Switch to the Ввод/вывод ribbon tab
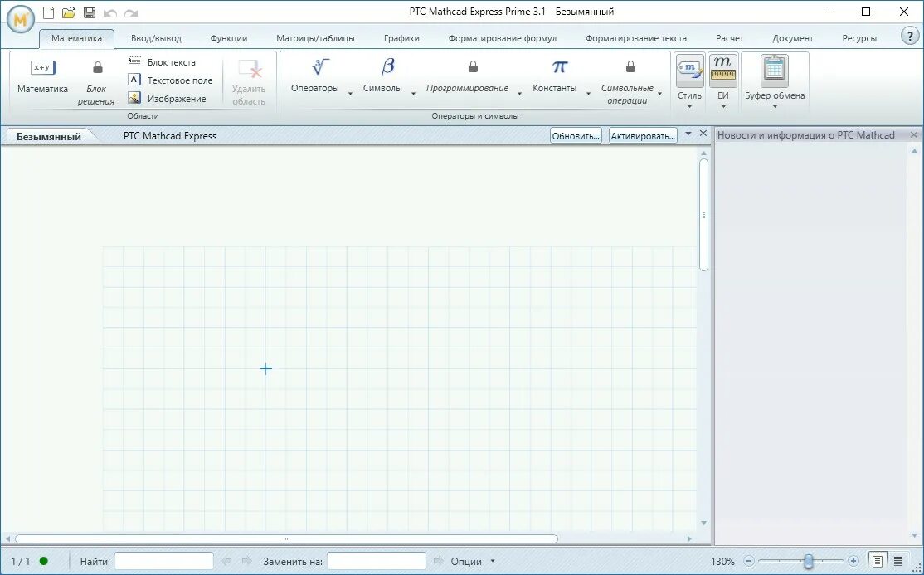The height and width of the screenshot is (575, 924). click(156, 38)
